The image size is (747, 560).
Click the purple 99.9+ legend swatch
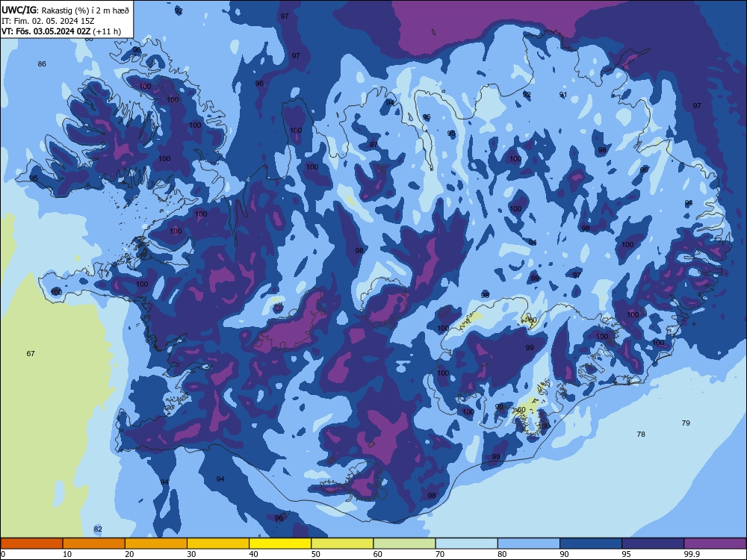(715, 544)
